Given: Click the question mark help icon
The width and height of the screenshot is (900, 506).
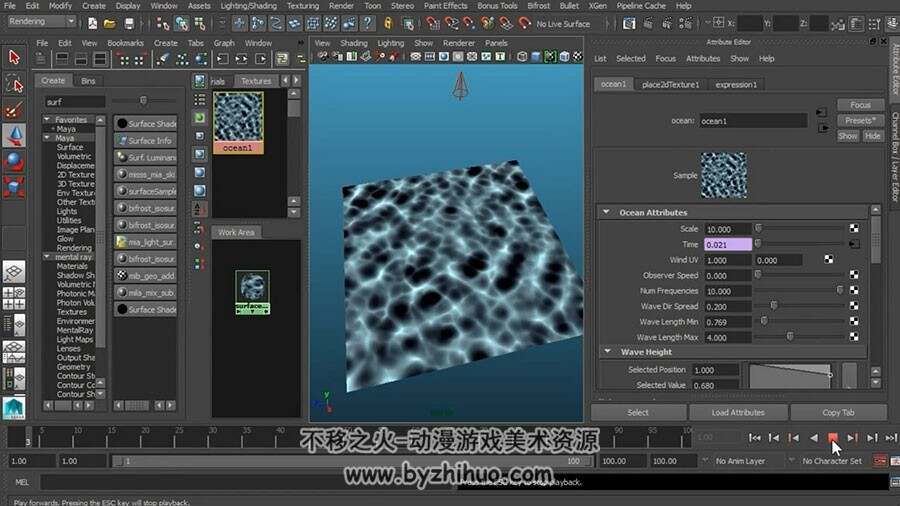Looking at the screenshot, I should coord(367,24).
